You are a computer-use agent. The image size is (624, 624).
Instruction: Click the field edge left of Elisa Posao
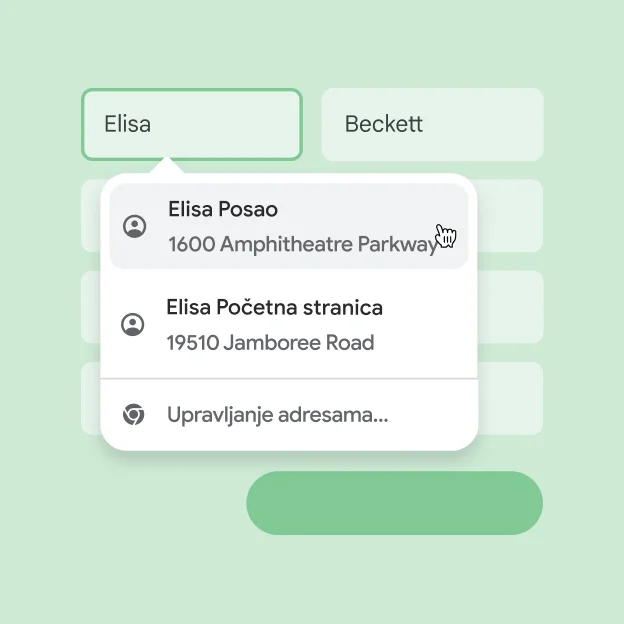click(90, 216)
